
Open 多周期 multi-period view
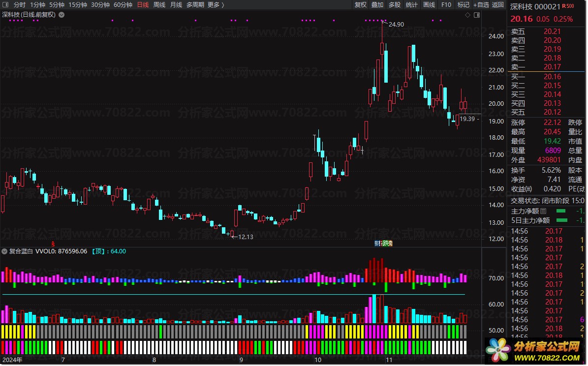coord(195,5)
